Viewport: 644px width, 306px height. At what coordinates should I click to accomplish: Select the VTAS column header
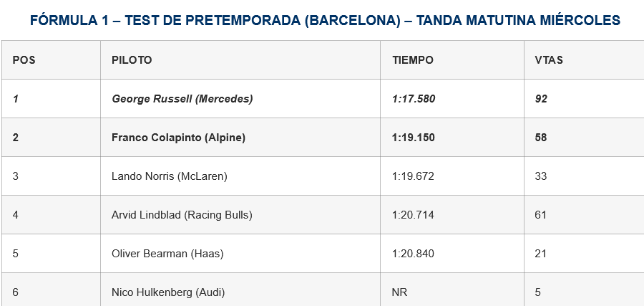[x=549, y=60]
